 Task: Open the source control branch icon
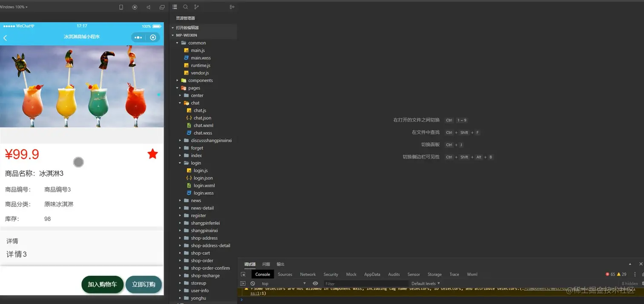click(196, 7)
